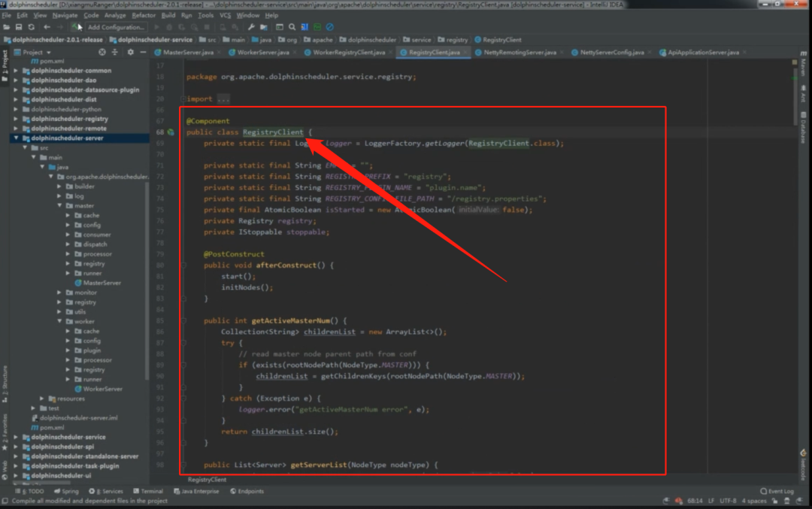Image resolution: width=812 pixels, height=509 pixels.
Task: Expand the dolphinscheduler-dao module
Action: [x=16, y=80]
